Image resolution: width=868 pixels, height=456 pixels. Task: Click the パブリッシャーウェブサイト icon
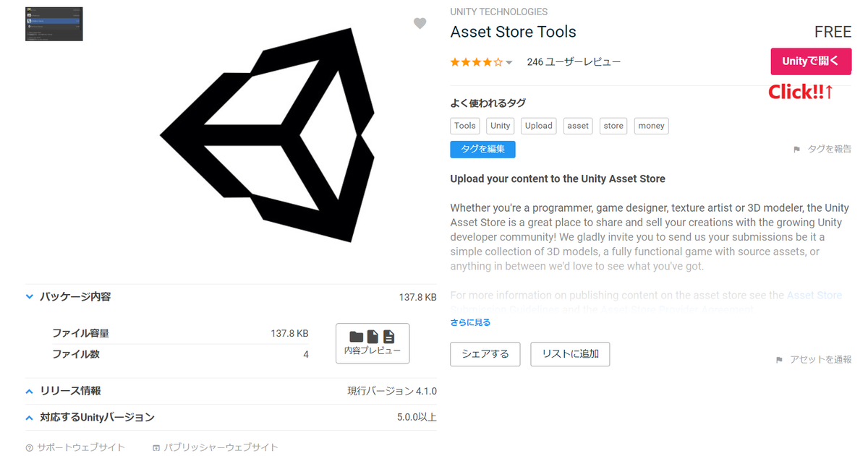click(157, 447)
